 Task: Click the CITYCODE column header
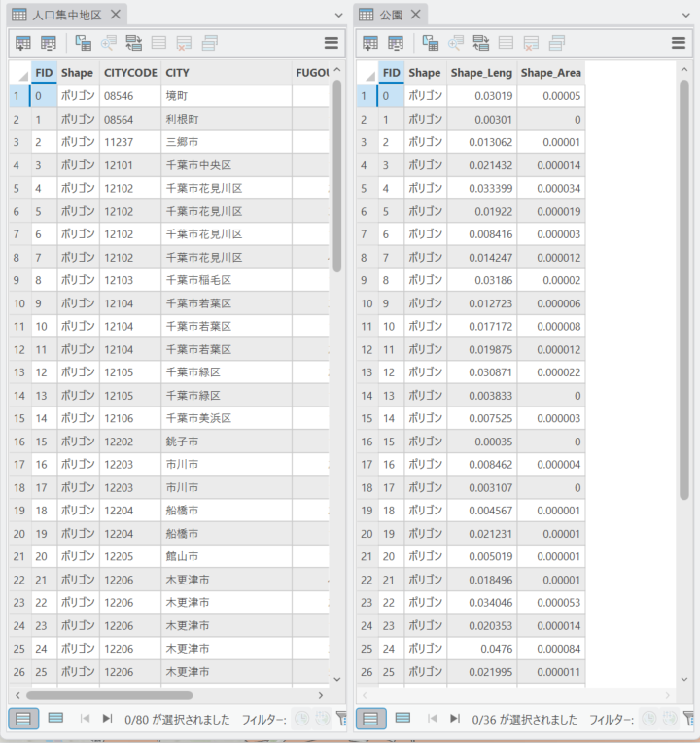130,73
